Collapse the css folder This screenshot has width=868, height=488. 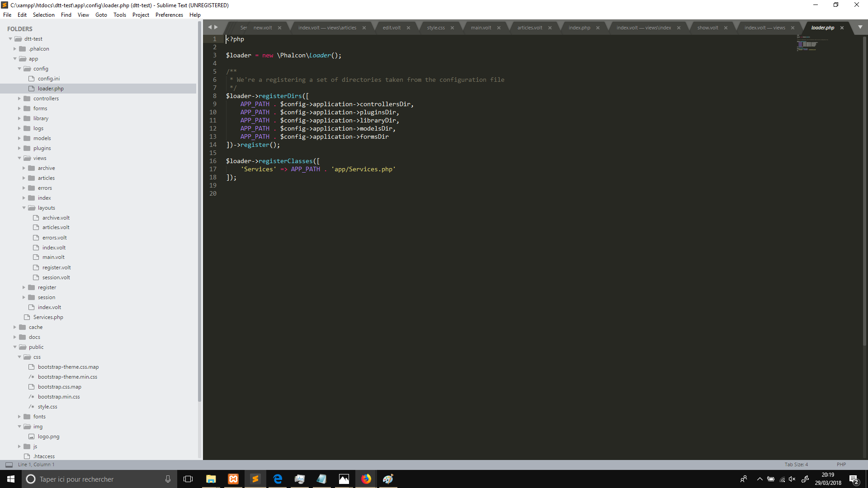[19, 357]
